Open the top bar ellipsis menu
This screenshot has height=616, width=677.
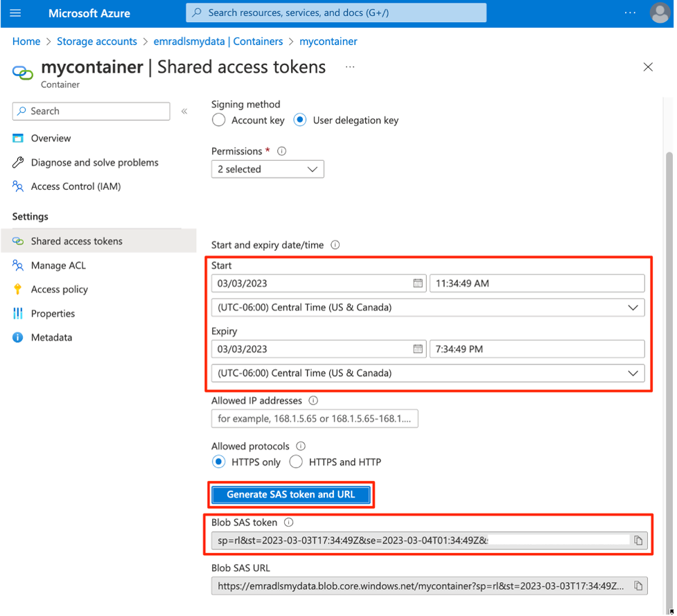630,13
